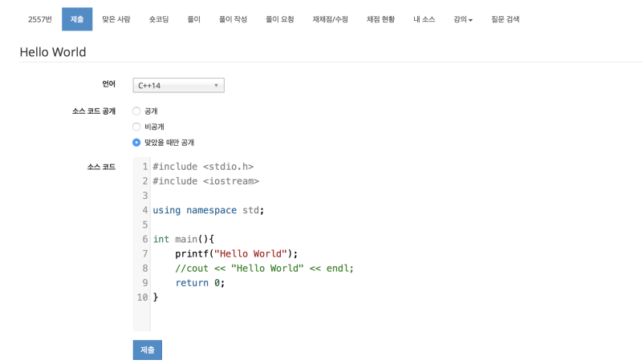Open the 맞은 사람 tab
The image size is (642, 364).
coord(116,19)
